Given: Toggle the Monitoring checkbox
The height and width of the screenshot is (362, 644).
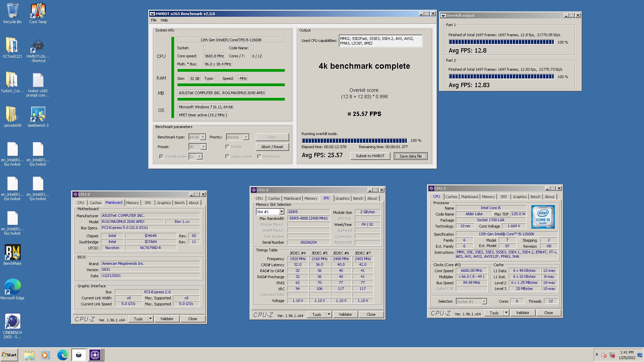Looking at the screenshot, I should pos(259,157).
